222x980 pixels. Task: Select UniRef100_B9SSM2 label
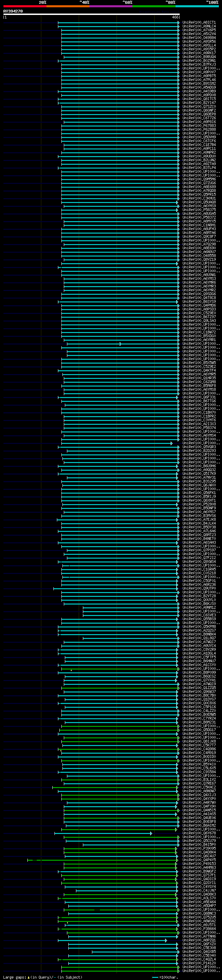coord(199,83)
